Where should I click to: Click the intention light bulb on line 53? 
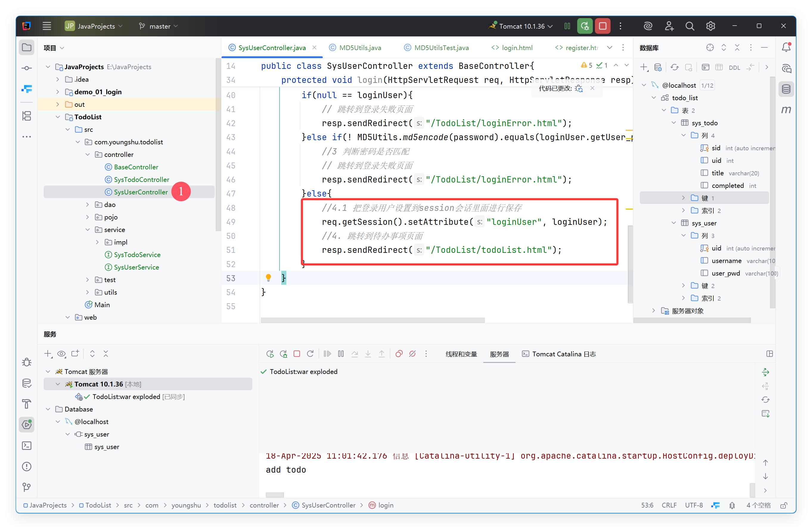[268, 278]
